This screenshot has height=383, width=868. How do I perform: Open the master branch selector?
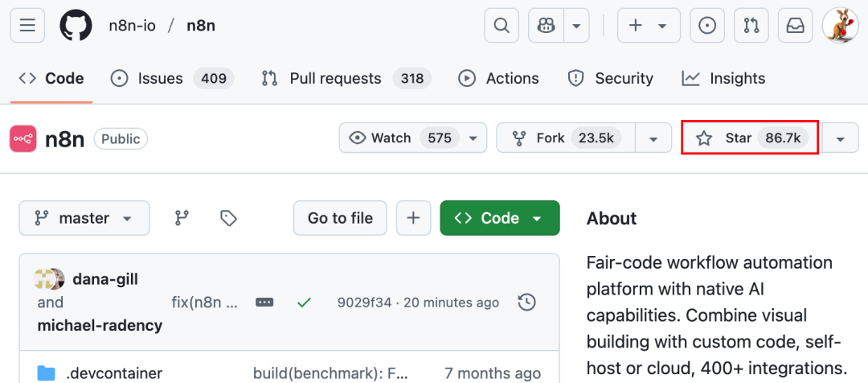[x=84, y=218]
